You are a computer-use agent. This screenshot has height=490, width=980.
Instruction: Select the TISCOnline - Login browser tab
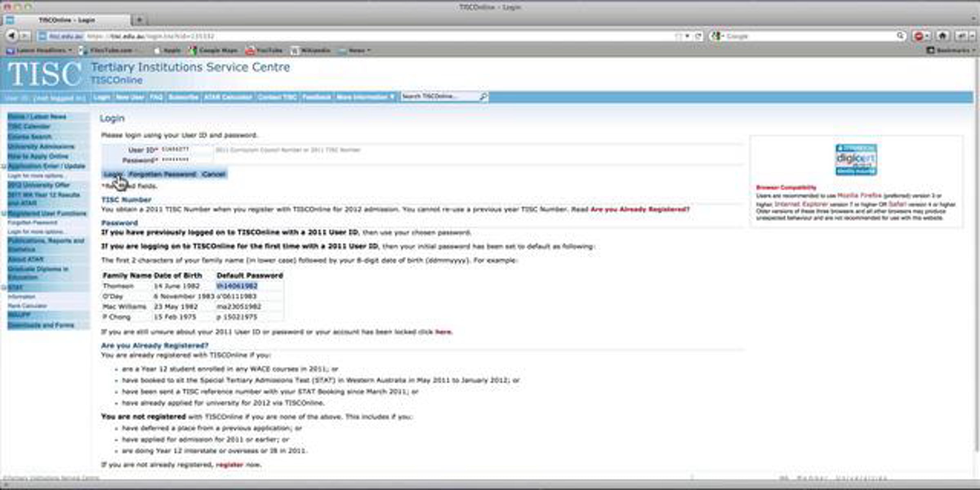point(67,20)
